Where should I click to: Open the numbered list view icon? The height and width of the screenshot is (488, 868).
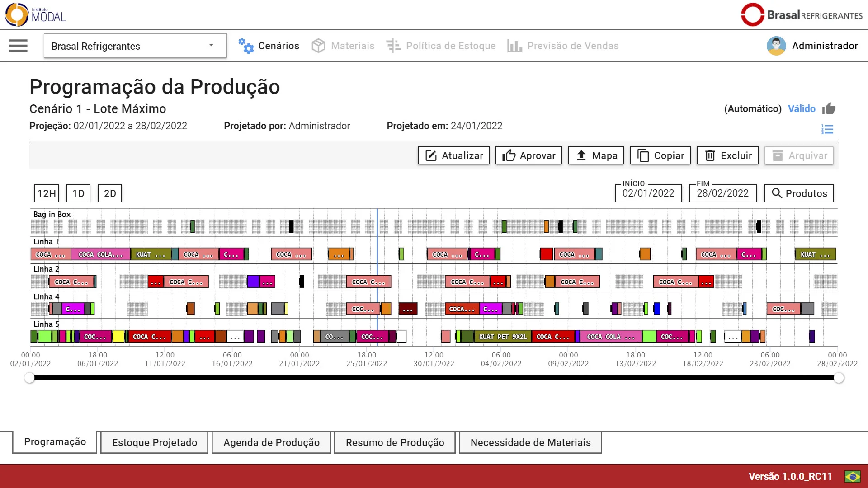coord(827,130)
